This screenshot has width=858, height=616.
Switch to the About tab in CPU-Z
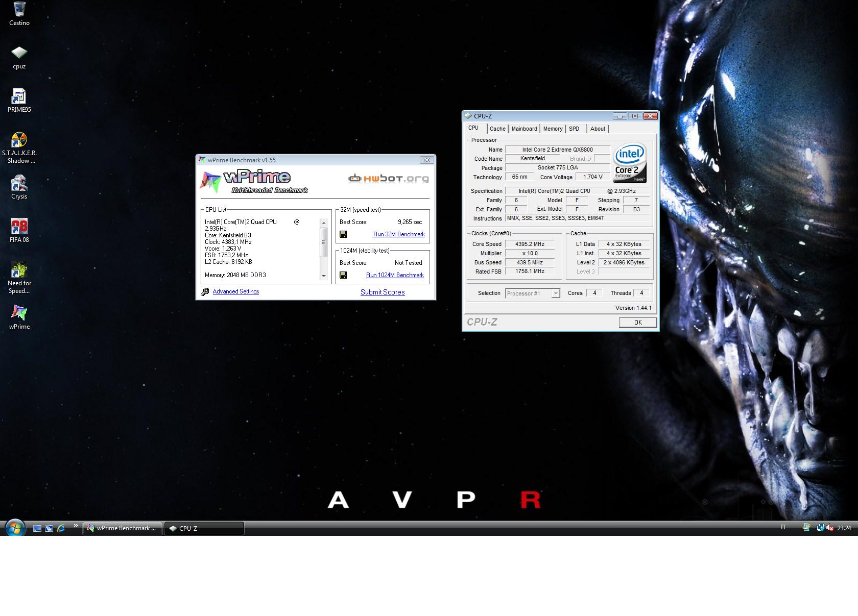(x=598, y=129)
